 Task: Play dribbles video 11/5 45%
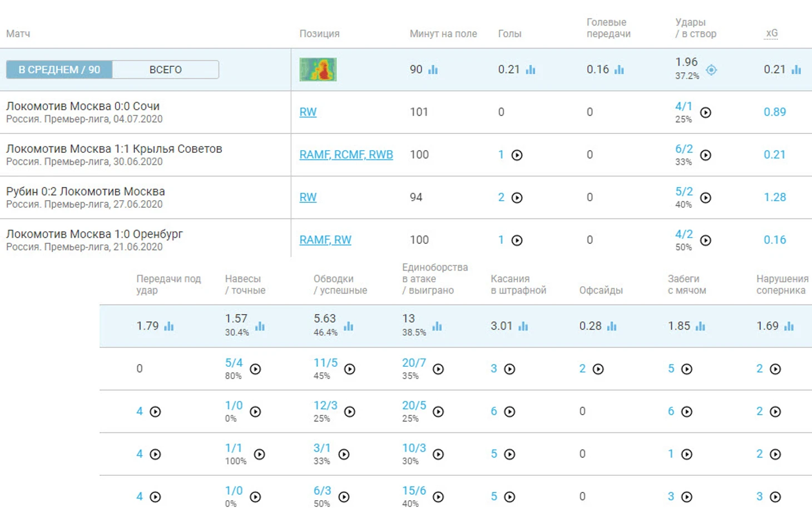(349, 369)
